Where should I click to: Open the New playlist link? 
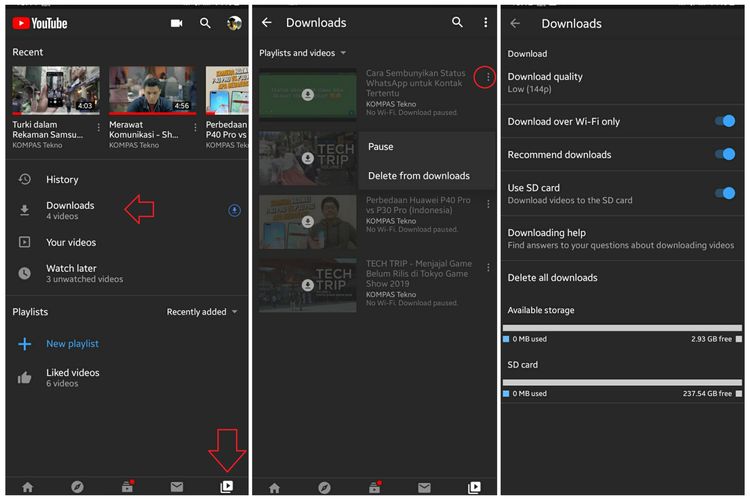(x=72, y=344)
